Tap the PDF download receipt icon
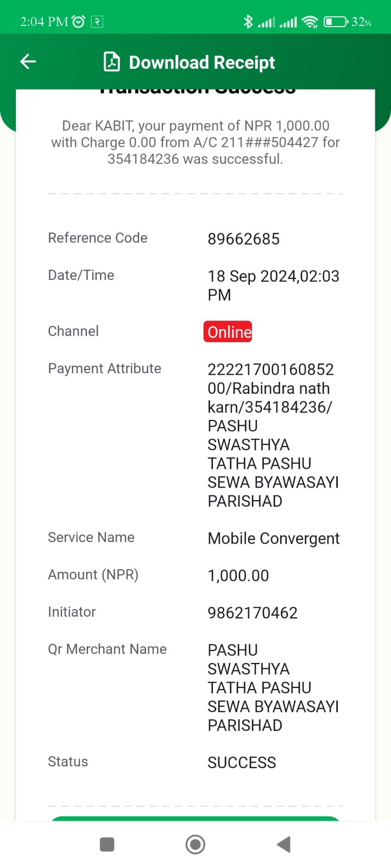Viewport: 391px width, 868px height. click(x=112, y=62)
